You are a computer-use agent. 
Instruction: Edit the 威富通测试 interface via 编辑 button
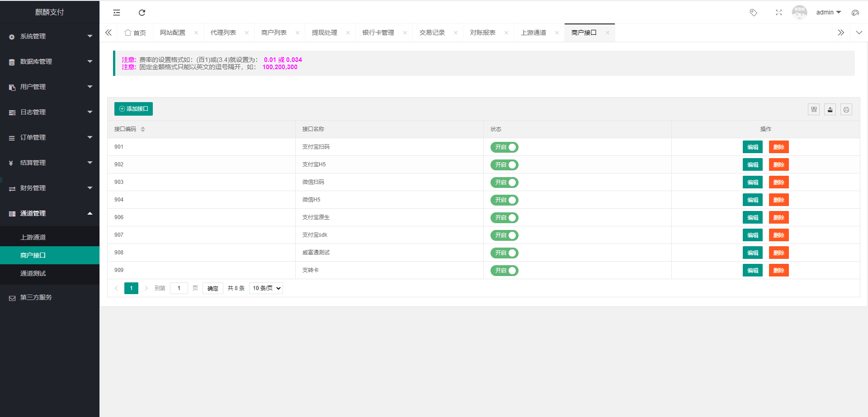click(752, 252)
